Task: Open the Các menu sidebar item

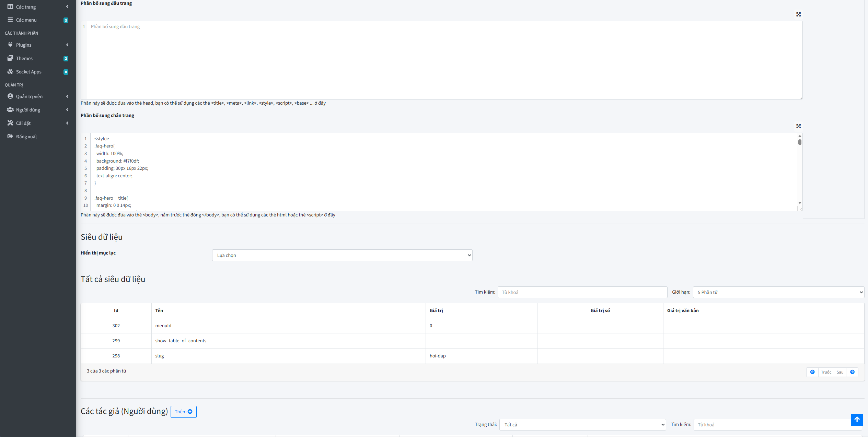Action: [x=26, y=20]
